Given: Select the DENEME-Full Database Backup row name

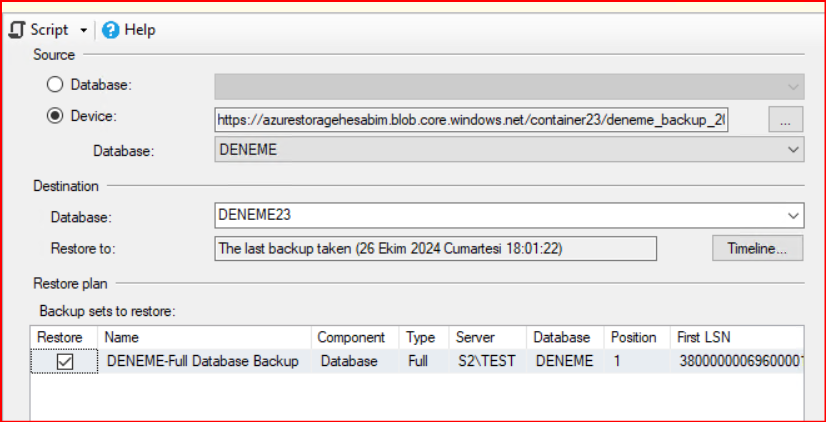Looking at the screenshot, I should (202, 361).
